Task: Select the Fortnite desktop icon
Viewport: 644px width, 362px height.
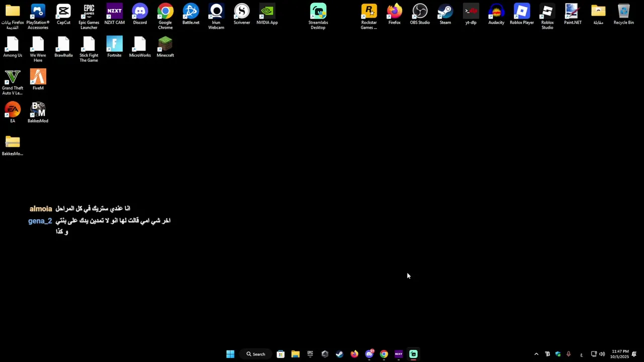Action: (114, 47)
